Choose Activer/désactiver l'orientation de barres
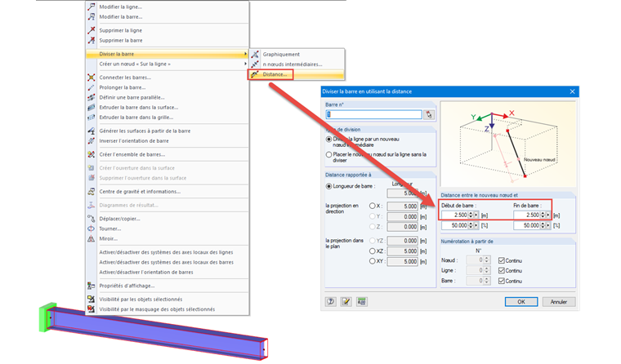 pyautogui.click(x=146, y=273)
